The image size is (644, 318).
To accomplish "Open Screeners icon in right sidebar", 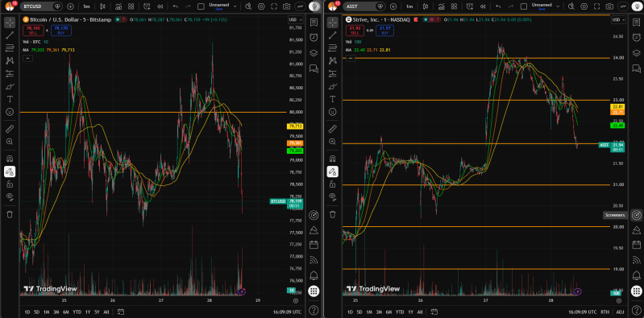I will pyautogui.click(x=637, y=215).
